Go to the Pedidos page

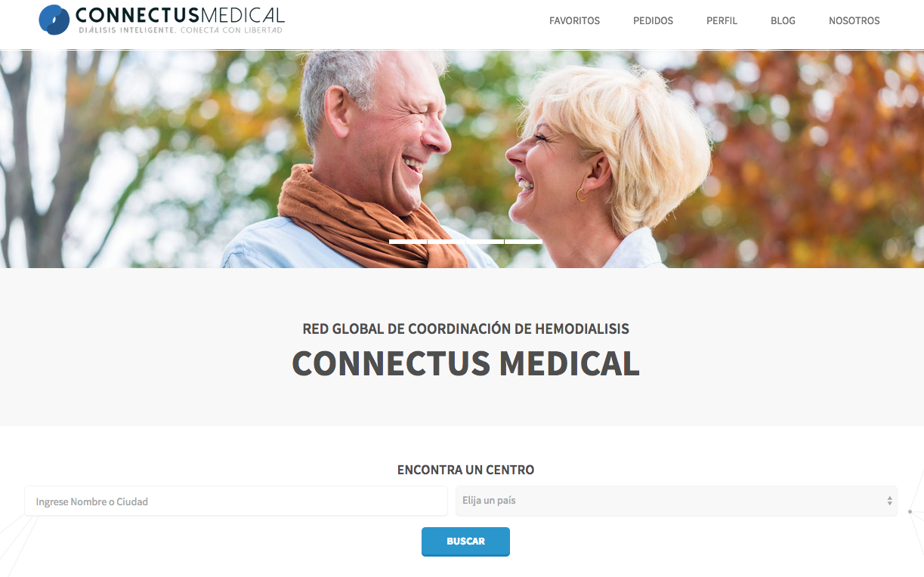click(653, 21)
